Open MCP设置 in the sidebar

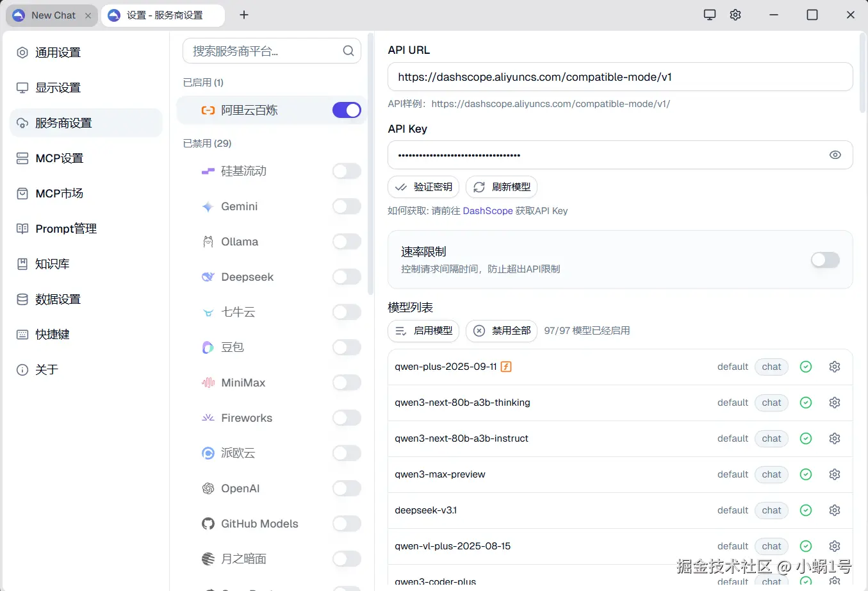click(86, 158)
